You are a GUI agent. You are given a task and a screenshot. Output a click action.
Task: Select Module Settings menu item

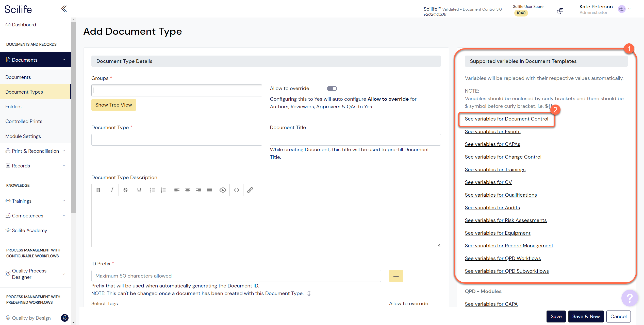point(23,136)
